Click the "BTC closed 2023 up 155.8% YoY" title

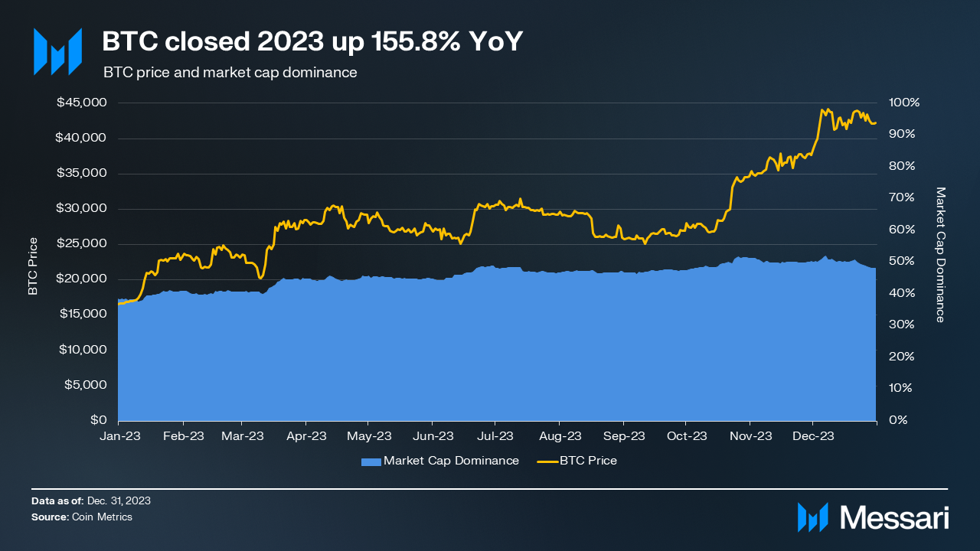(x=312, y=42)
